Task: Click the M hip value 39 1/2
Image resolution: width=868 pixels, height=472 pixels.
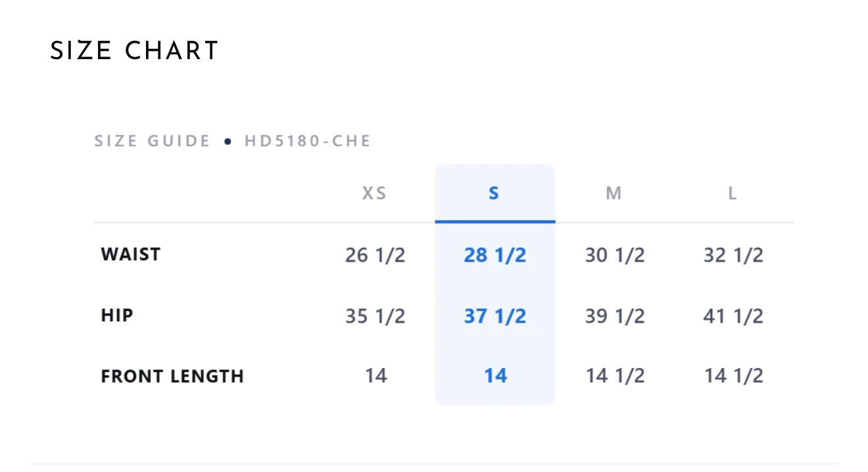Action: click(x=615, y=316)
